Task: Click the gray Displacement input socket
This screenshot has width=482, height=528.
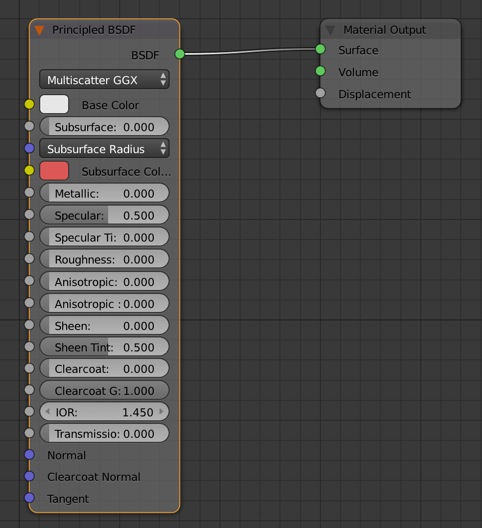Action: coord(320,93)
